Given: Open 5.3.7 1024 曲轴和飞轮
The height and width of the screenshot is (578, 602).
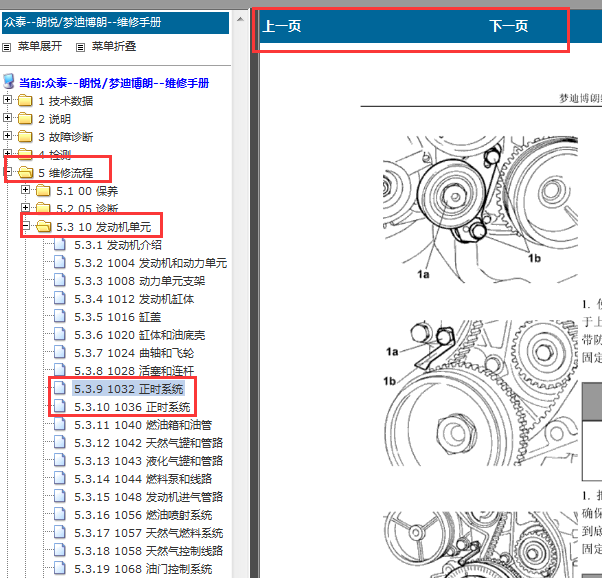Looking at the screenshot, I should click(134, 353).
